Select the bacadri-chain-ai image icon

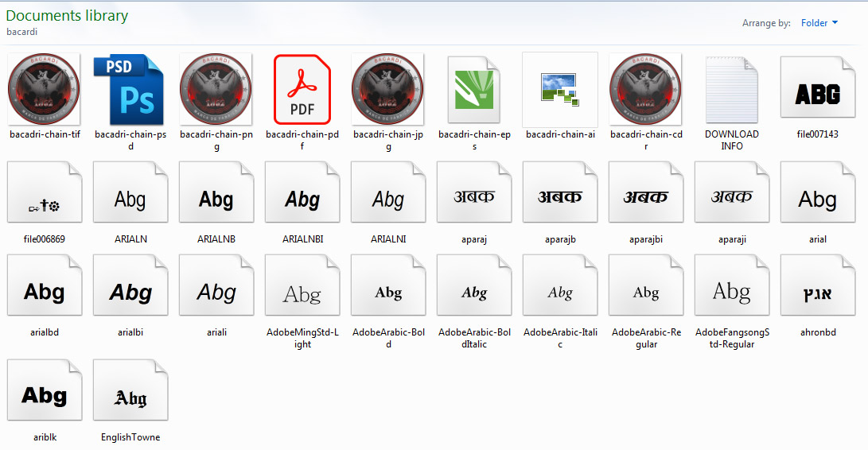click(560, 89)
